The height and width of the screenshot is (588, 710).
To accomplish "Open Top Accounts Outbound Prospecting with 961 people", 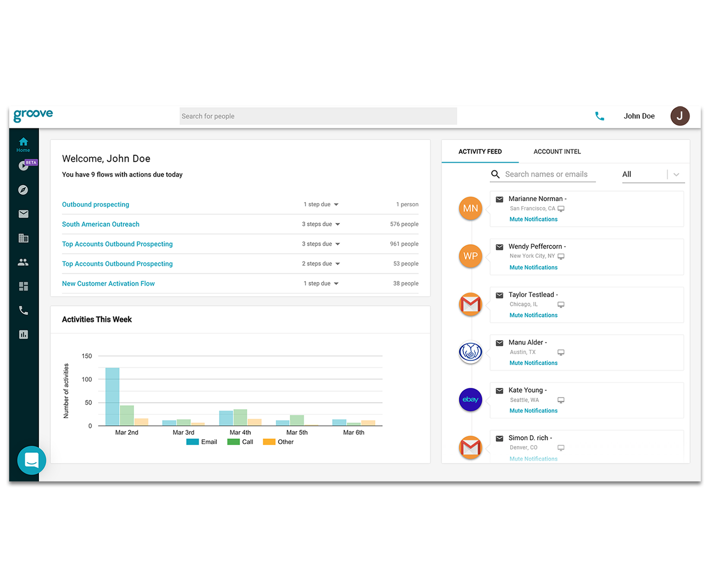I will tap(117, 244).
